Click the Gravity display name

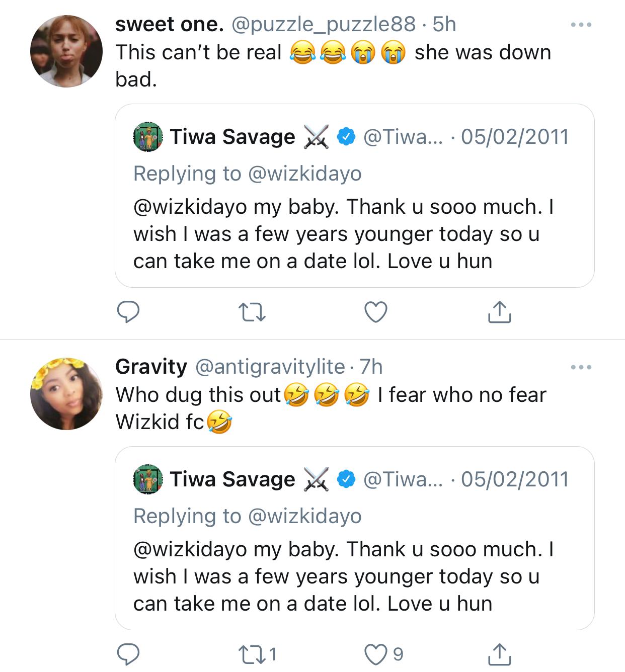151,367
